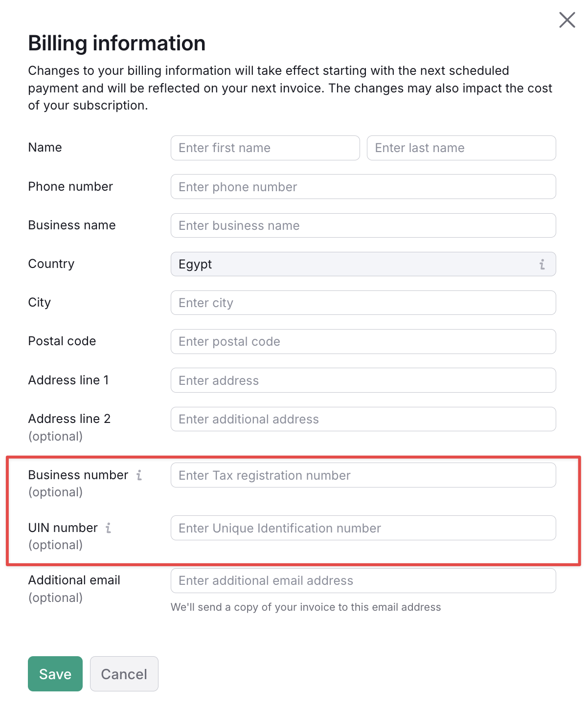Click the Enter first name field
This screenshot has width=588, height=709.
click(x=265, y=148)
